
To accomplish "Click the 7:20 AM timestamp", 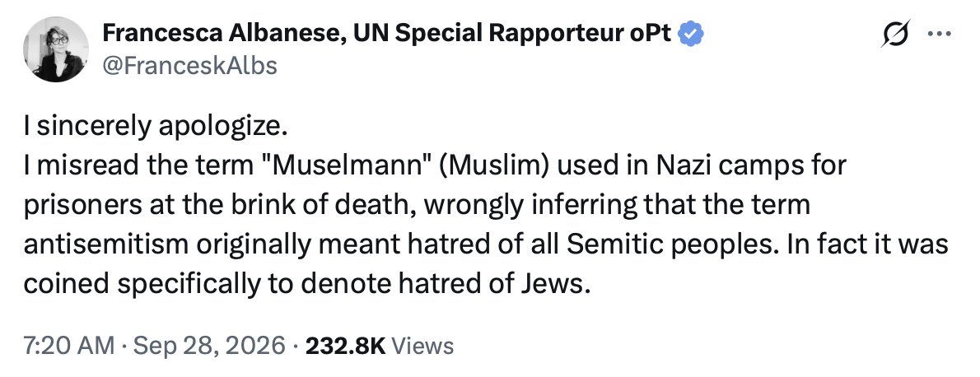I will click(68, 345).
